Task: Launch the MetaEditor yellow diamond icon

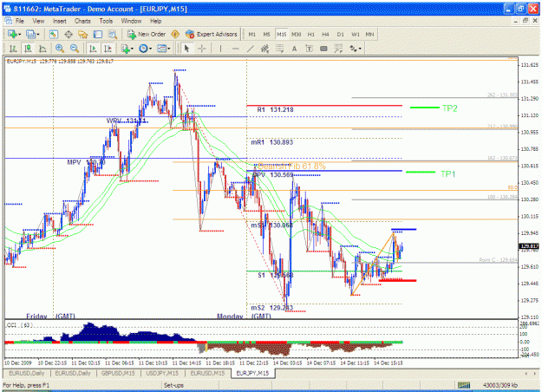Action: [175, 34]
